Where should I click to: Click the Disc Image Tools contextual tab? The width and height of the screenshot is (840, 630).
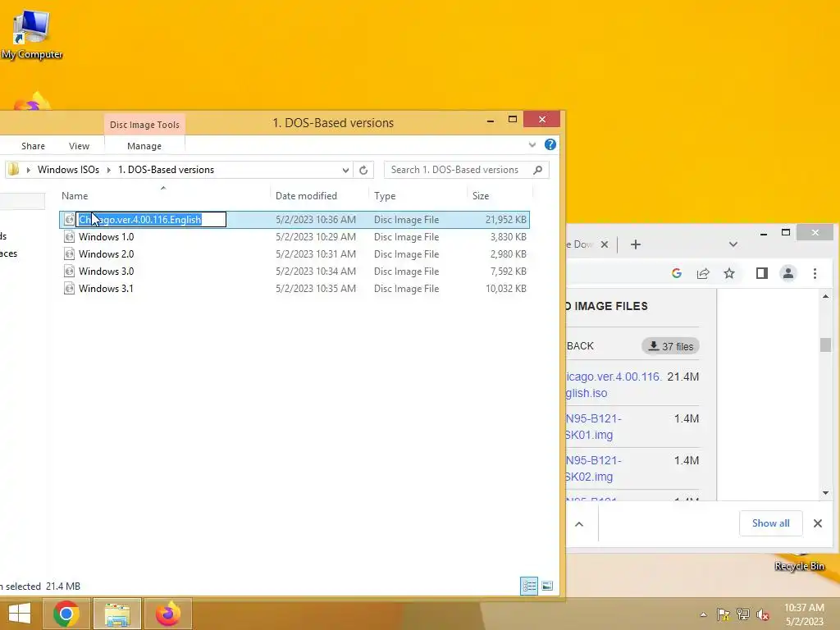click(144, 125)
